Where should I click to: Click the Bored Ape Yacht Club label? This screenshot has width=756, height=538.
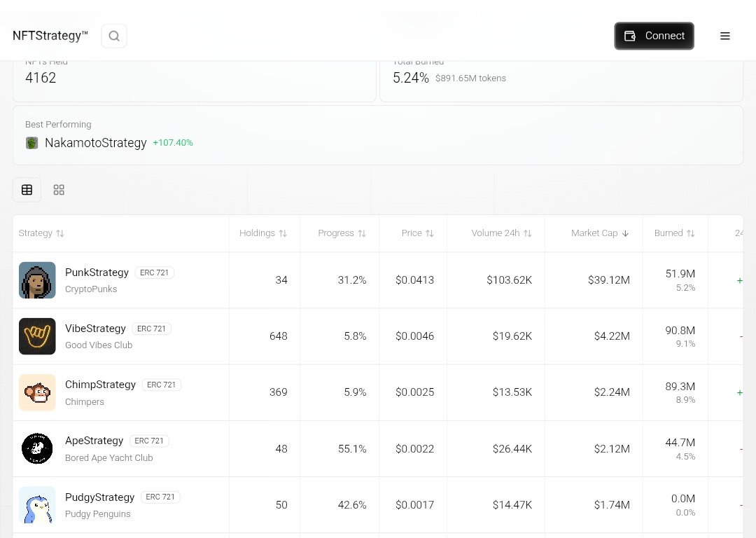pyautogui.click(x=109, y=458)
